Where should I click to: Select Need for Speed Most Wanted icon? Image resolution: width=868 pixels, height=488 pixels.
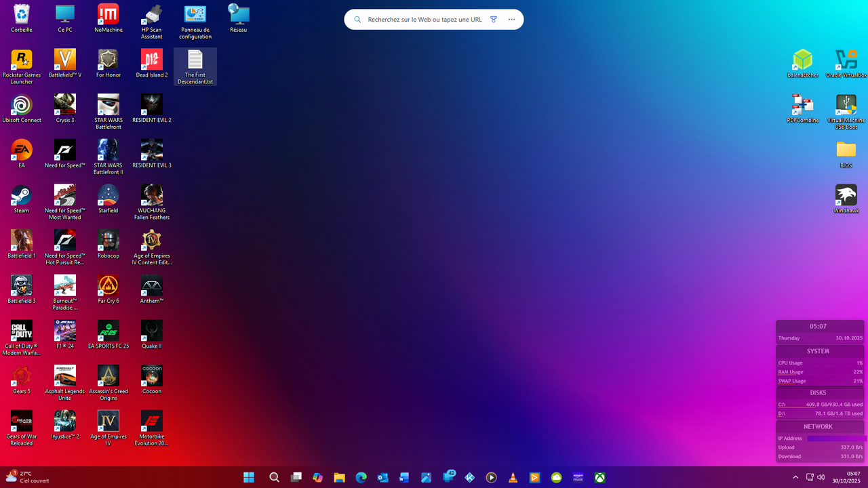pyautogui.click(x=65, y=203)
